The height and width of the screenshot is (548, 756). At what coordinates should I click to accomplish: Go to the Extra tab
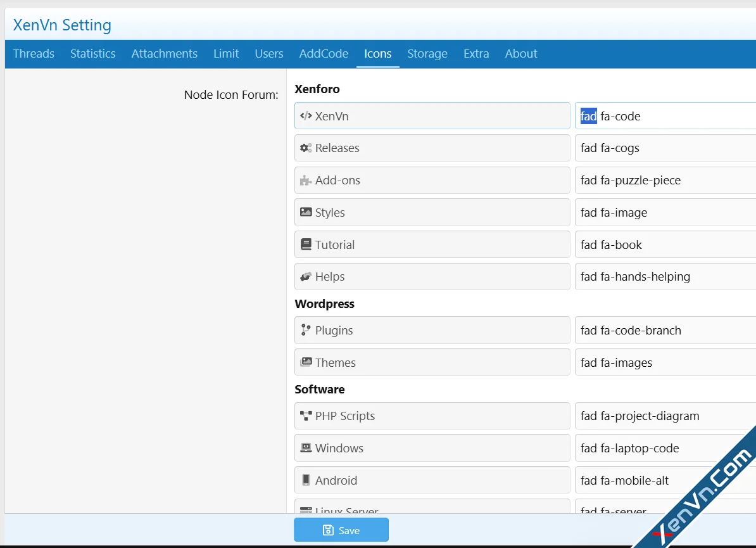point(476,54)
